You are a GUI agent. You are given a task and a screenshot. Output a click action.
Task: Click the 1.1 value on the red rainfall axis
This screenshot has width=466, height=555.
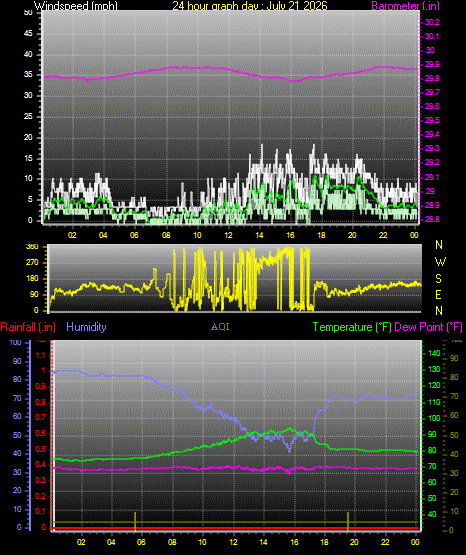click(41, 355)
